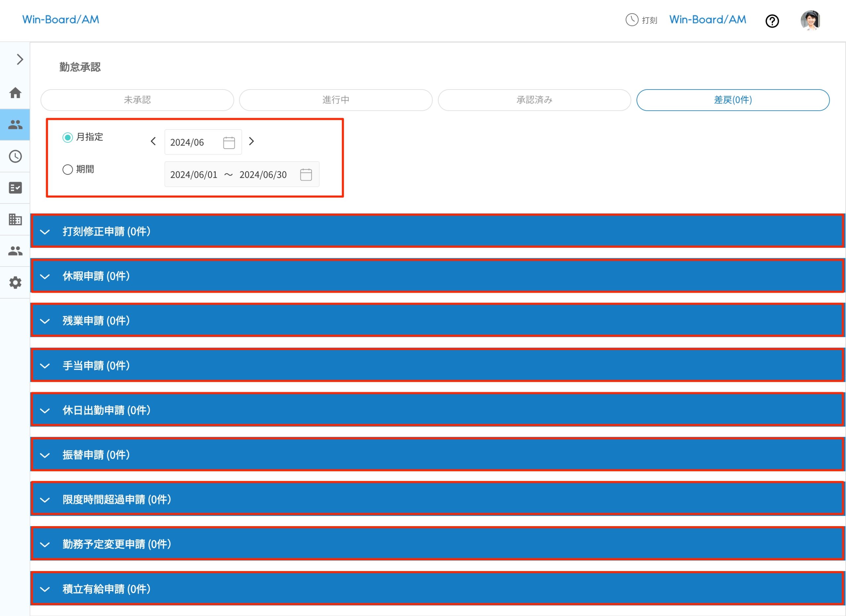Select the 期間 radio button
This screenshot has width=846, height=616.
click(x=67, y=170)
